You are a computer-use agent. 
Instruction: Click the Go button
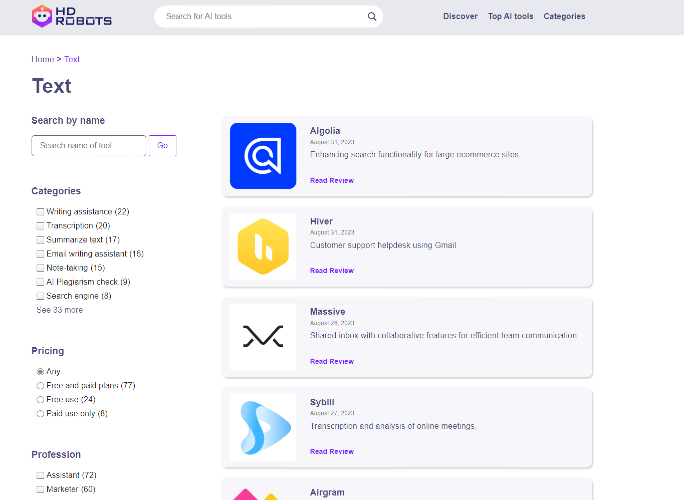[163, 145]
